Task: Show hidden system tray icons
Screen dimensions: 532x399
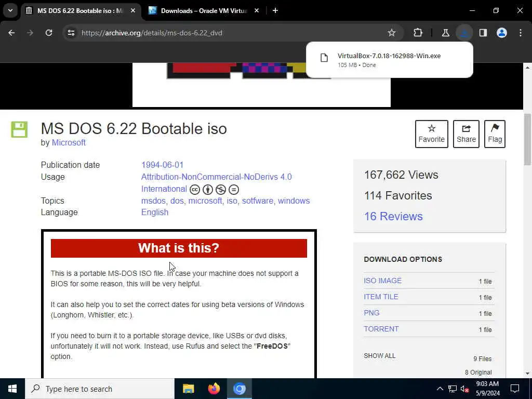Action: [x=440, y=389]
